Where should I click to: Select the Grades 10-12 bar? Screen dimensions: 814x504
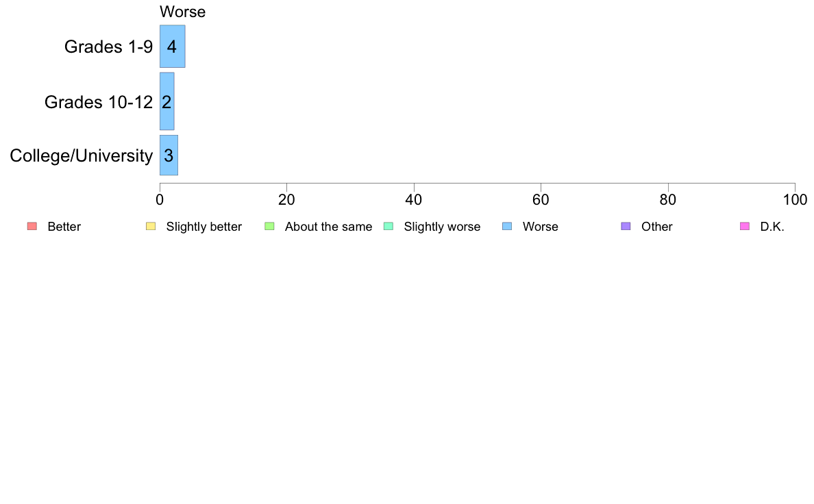166,101
